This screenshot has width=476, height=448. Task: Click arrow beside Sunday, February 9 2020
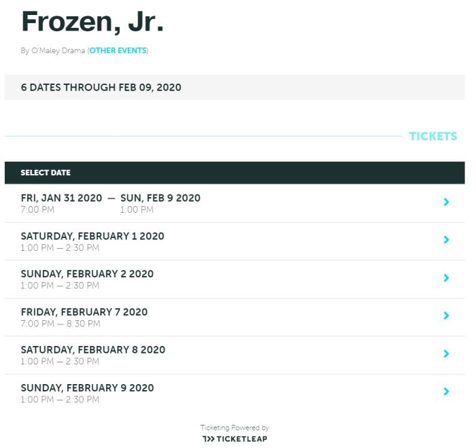tap(446, 392)
